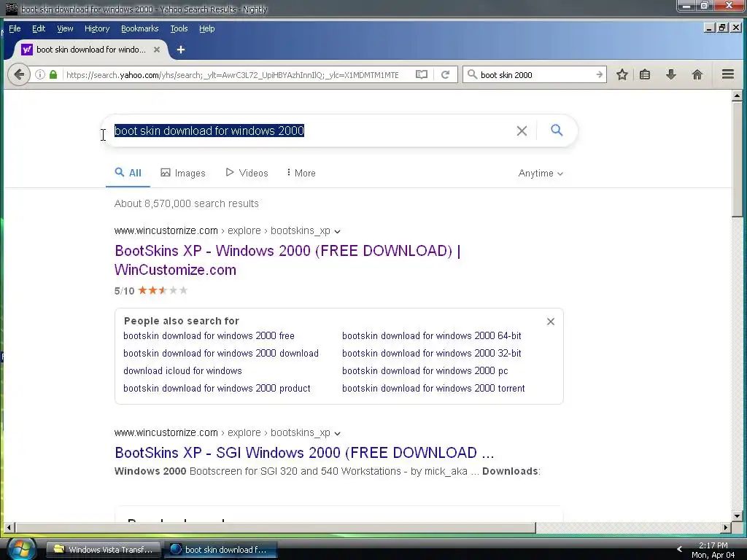
Task: Search bootskin download for windows 2000 torrent
Action: [x=433, y=389]
